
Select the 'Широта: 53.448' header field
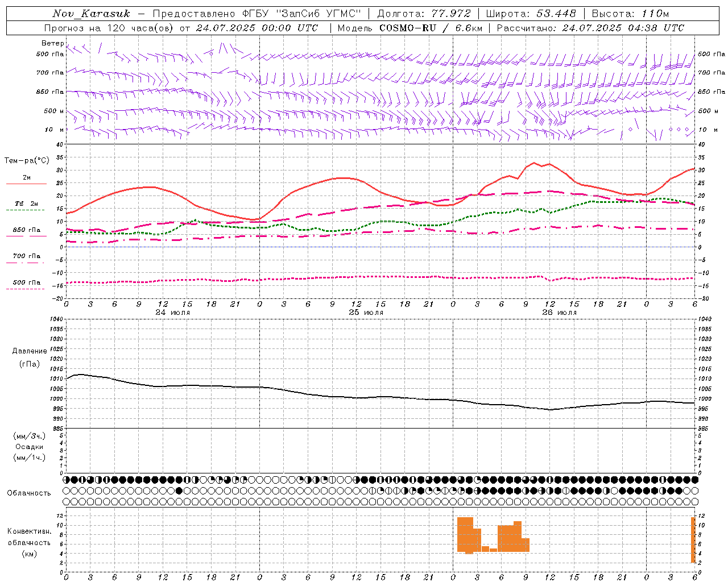531,14
